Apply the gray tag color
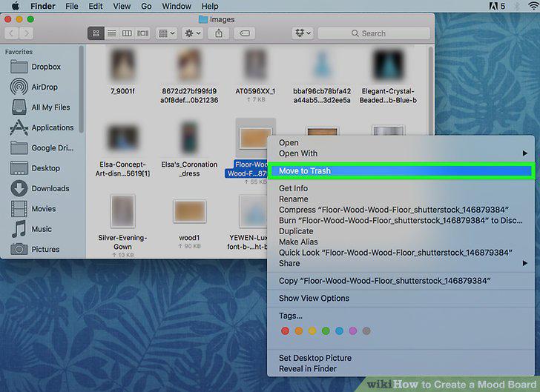The height and width of the screenshot is (392, 540). coord(366,331)
